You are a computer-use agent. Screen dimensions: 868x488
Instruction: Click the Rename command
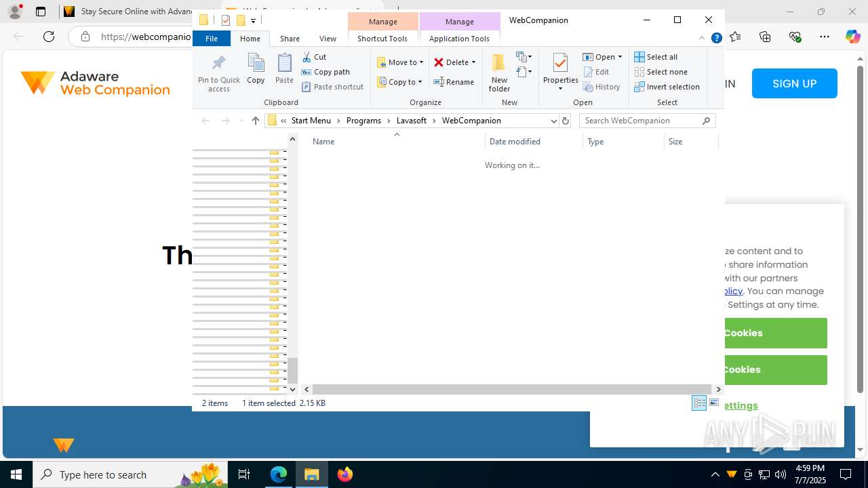coord(454,82)
